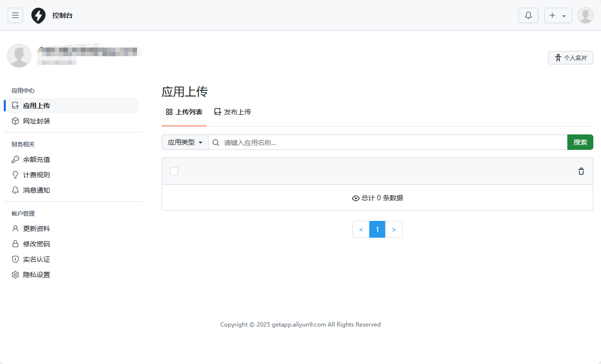Open the 个人名片 personal card
The height and width of the screenshot is (364, 601).
coord(570,57)
